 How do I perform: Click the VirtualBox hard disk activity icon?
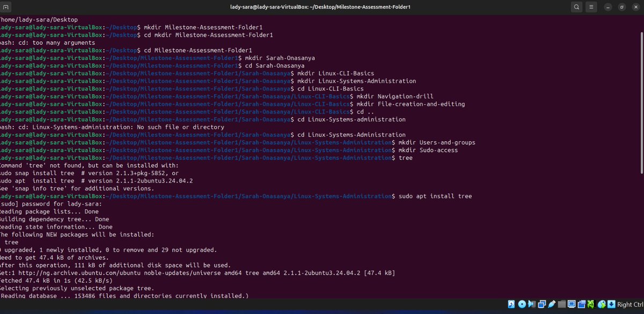click(x=513, y=304)
